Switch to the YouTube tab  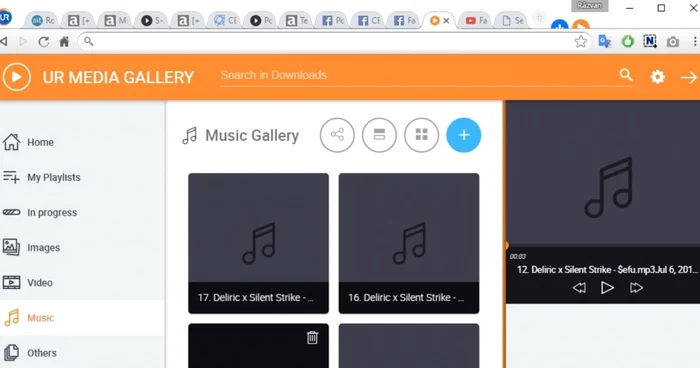pyautogui.click(x=476, y=21)
